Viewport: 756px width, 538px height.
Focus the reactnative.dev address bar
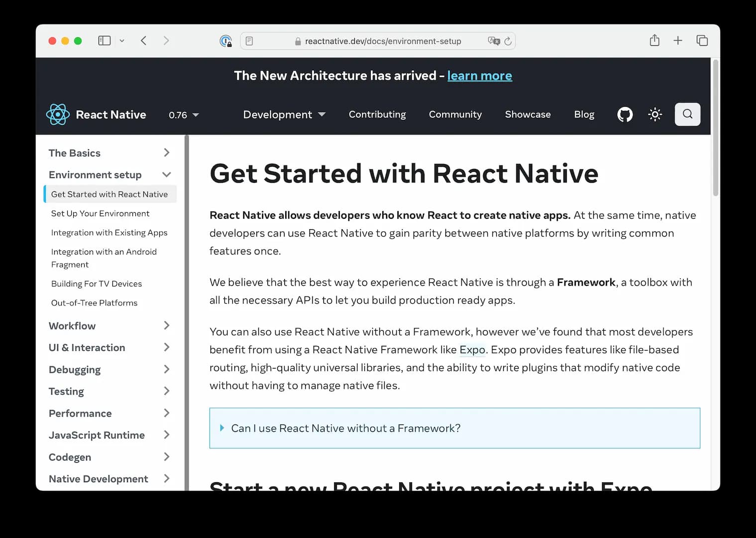click(378, 41)
